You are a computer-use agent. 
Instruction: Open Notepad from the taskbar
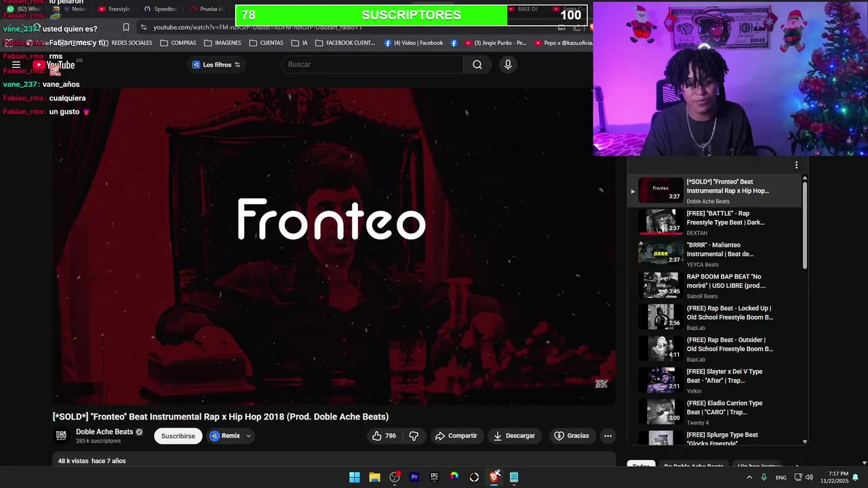[514, 477]
